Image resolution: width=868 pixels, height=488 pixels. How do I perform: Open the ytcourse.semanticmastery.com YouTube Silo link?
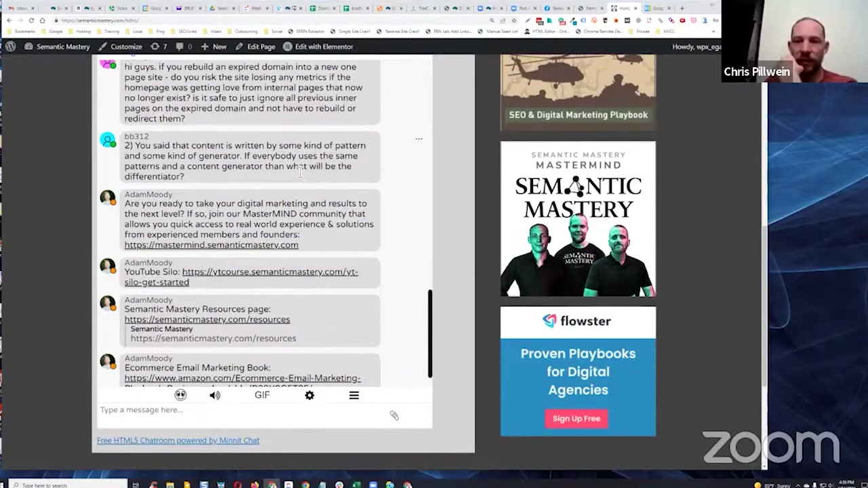coord(241,277)
